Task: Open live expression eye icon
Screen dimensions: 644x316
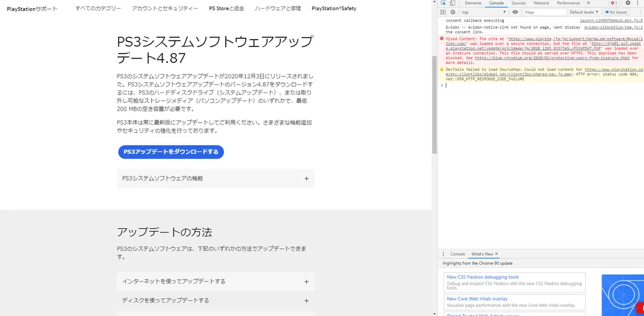Action: (515, 12)
